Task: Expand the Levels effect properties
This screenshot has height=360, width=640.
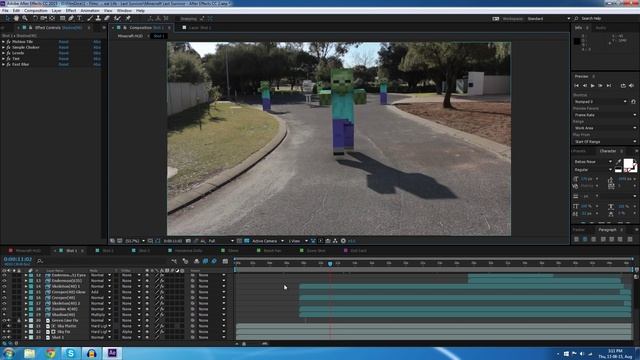Action: (3, 53)
